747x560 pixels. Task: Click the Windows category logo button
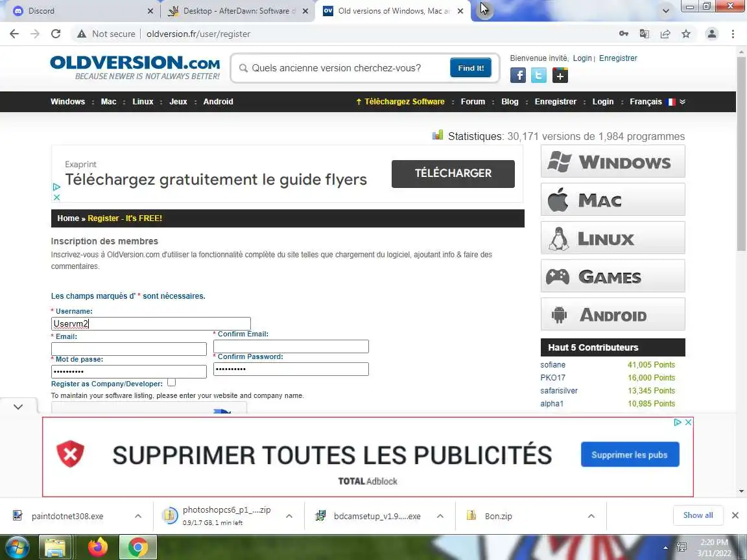coord(613,161)
